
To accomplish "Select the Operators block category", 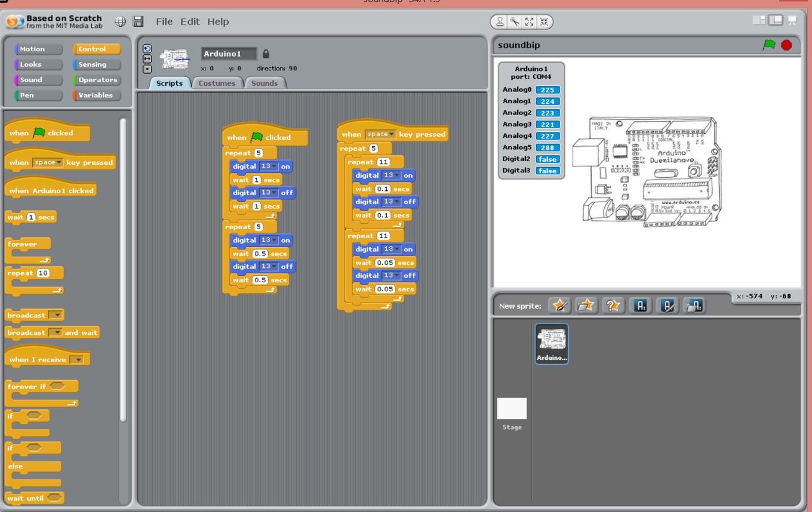I will (x=97, y=80).
